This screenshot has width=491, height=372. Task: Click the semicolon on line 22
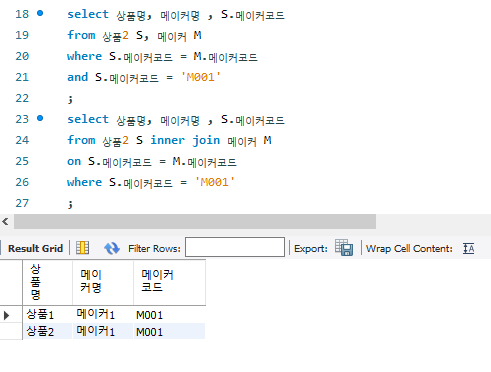click(70, 99)
